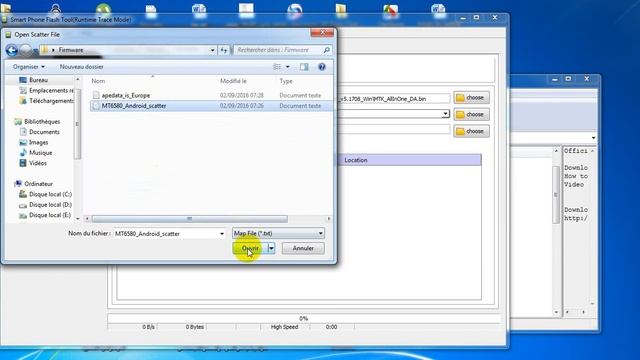Open Vidéos library
Viewport: 640px width, 360px height.
tap(33, 163)
